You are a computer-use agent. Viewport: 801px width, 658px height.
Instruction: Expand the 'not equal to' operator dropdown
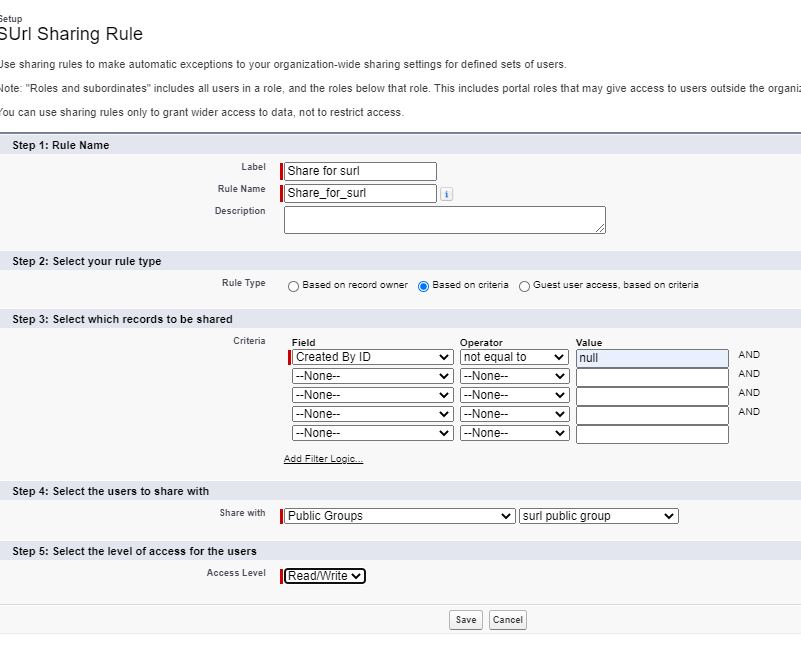click(x=514, y=357)
